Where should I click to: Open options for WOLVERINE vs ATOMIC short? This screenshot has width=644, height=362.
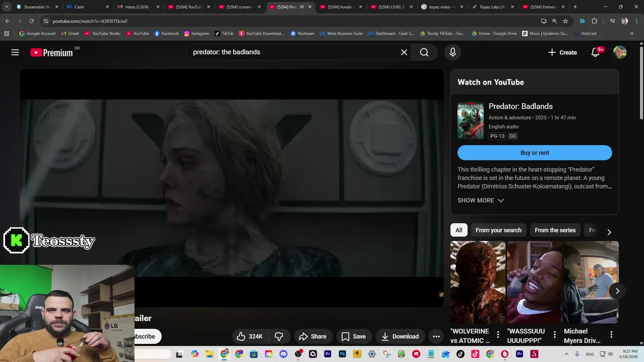coord(498,334)
